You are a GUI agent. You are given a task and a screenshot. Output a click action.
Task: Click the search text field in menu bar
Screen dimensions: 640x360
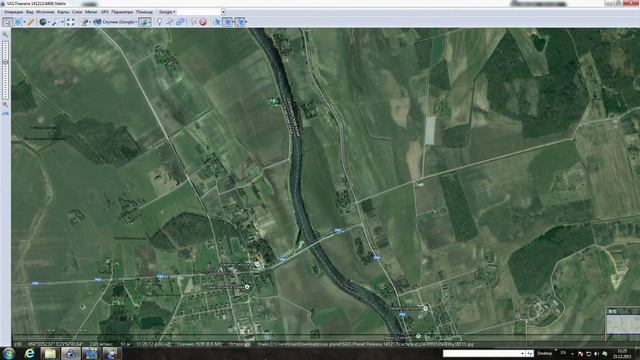tap(198, 12)
